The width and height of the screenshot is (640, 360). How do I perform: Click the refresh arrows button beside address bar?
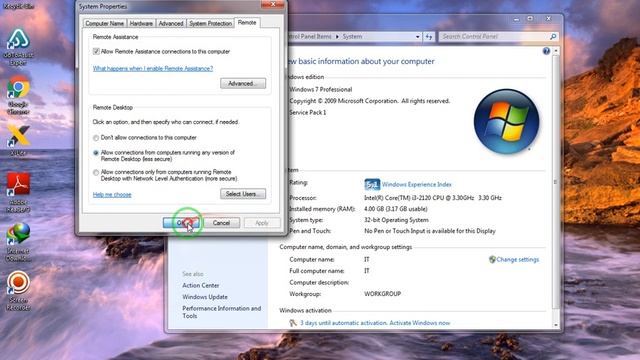pyautogui.click(x=429, y=37)
